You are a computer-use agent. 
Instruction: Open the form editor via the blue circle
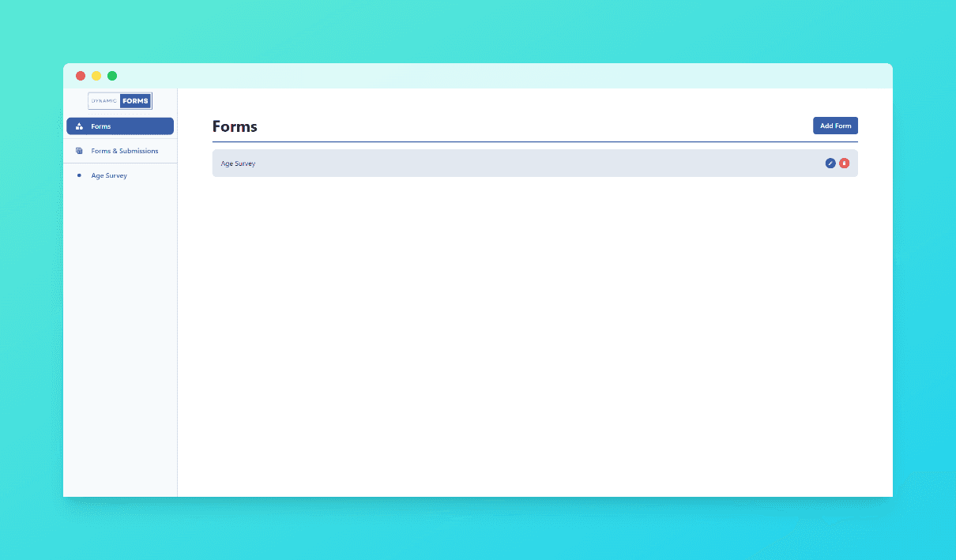(830, 163)
